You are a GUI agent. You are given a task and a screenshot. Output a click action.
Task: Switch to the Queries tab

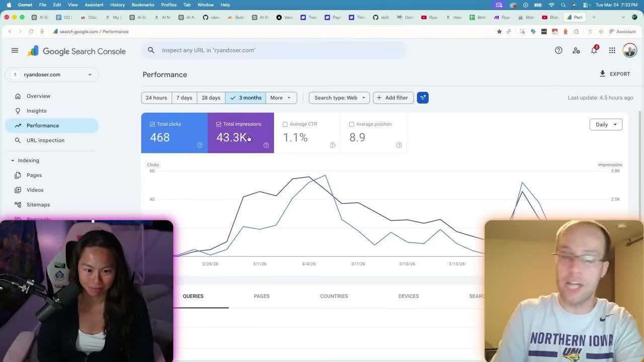tap(193, 296)
